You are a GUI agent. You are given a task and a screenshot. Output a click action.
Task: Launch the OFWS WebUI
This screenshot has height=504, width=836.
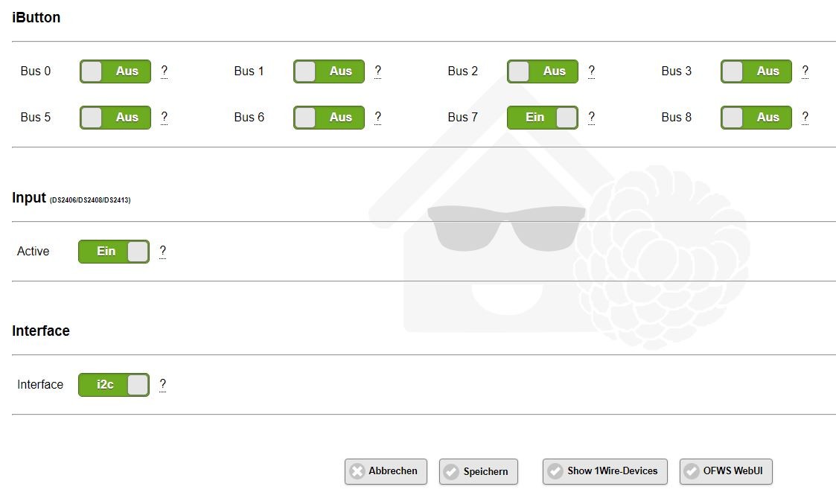coord(726,471)
